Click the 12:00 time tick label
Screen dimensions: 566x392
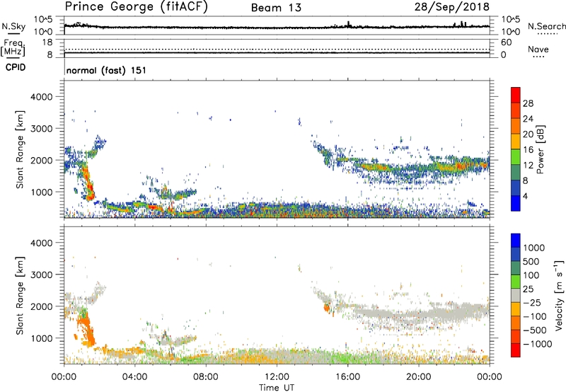tap(277, 377)
